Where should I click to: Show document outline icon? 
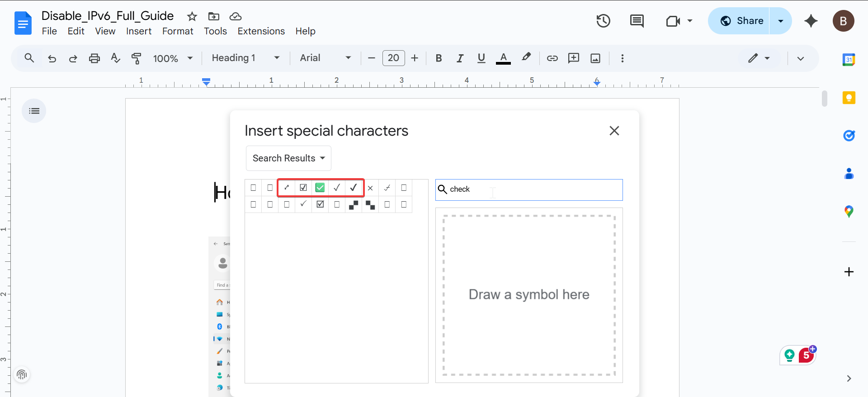34,111
